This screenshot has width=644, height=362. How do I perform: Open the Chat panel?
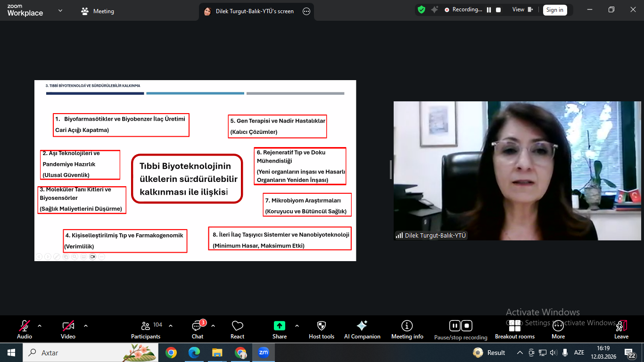click(x=197, y=329)
